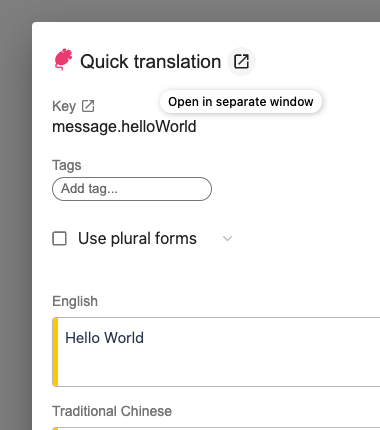This screenshot has width=380, height=430.
Task: Click the Tags label
Action: pos(67,165)
